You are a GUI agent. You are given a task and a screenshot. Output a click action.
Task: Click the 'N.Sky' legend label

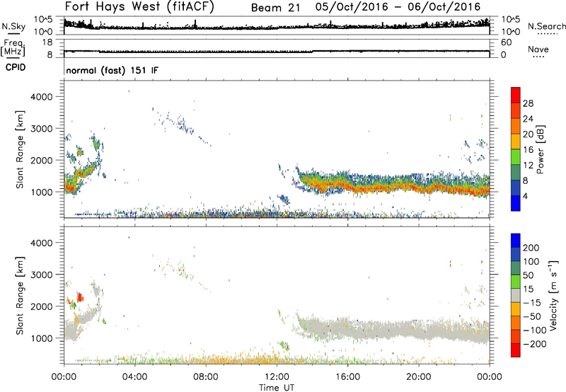pos(13,26)
